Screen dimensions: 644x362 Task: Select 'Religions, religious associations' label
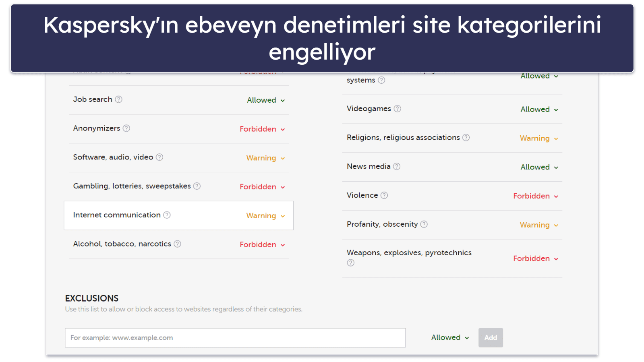[x=403, y=138]
